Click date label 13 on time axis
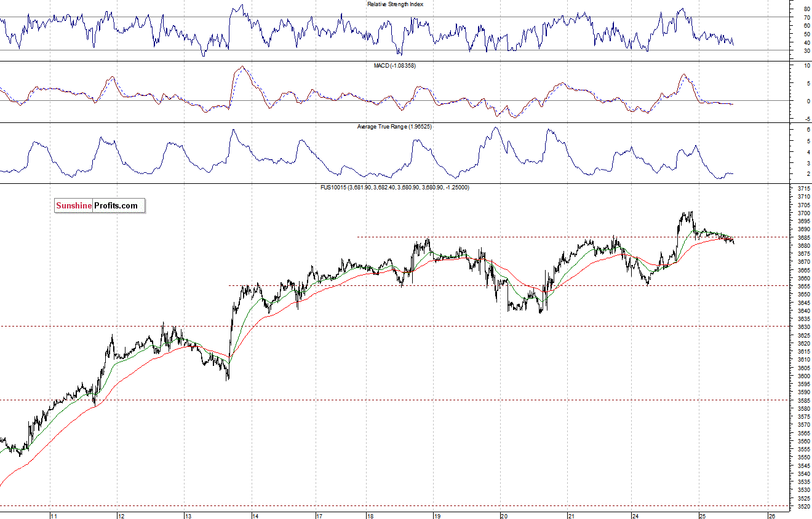This screenshot has height=519, width=812. coord(189,516)
